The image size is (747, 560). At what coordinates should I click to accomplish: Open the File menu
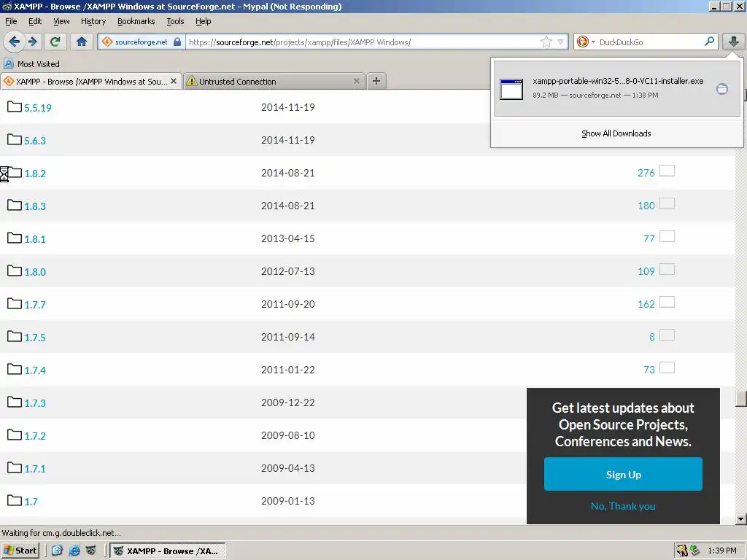click(11, 21)
